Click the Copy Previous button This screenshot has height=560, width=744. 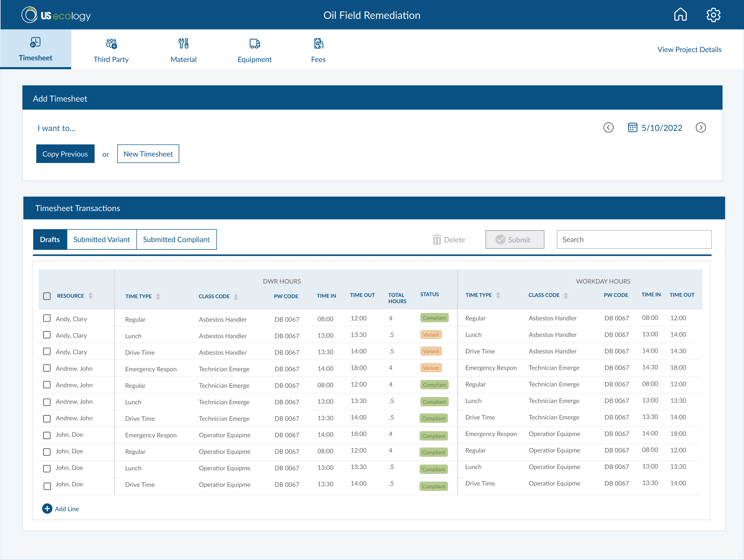coord(65,154)
